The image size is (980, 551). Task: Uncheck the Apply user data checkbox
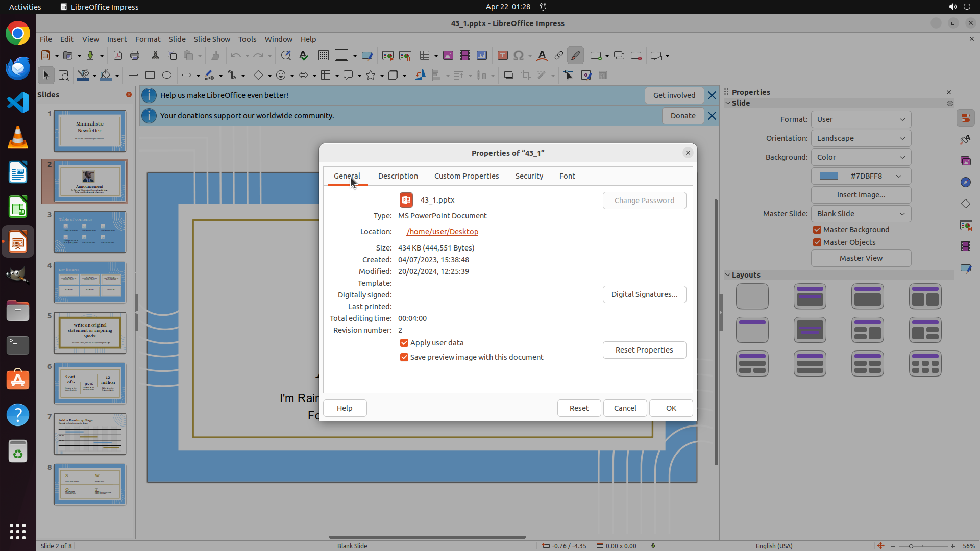coord(404,343)
